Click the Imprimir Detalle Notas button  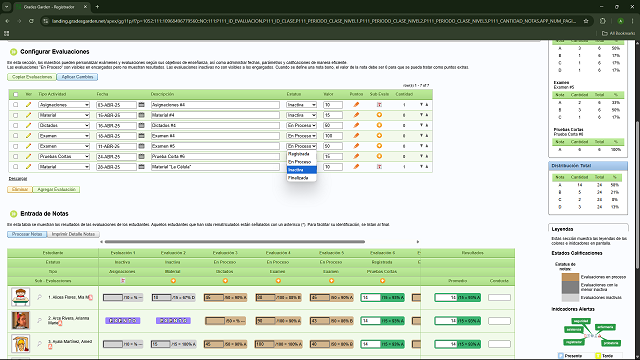(73, 234)
